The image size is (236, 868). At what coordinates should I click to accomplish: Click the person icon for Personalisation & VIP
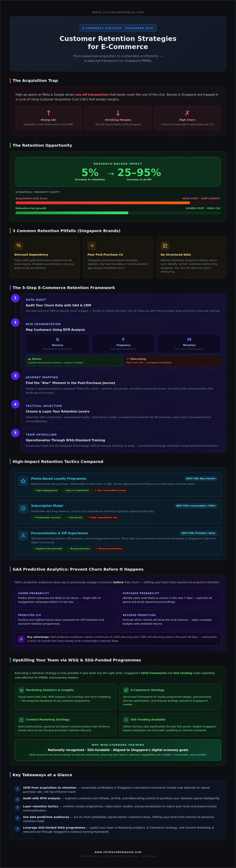(23, 535)
